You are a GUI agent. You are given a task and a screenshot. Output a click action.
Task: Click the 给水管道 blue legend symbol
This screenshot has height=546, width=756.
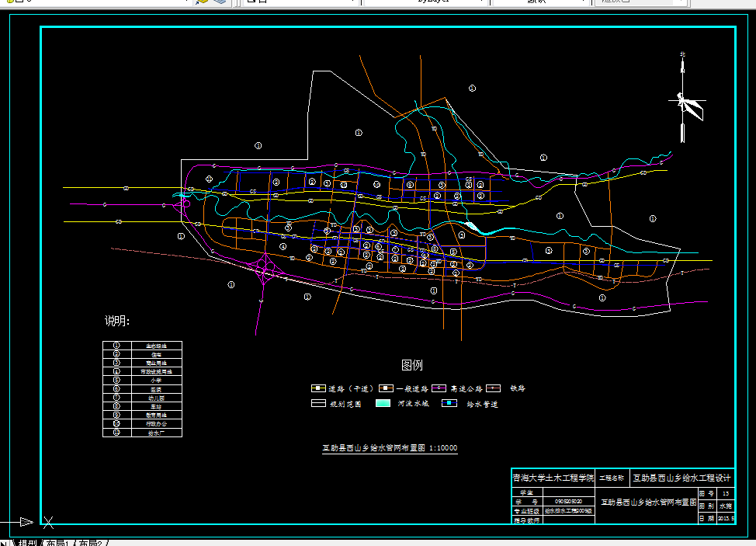click(x=449, y=403)
